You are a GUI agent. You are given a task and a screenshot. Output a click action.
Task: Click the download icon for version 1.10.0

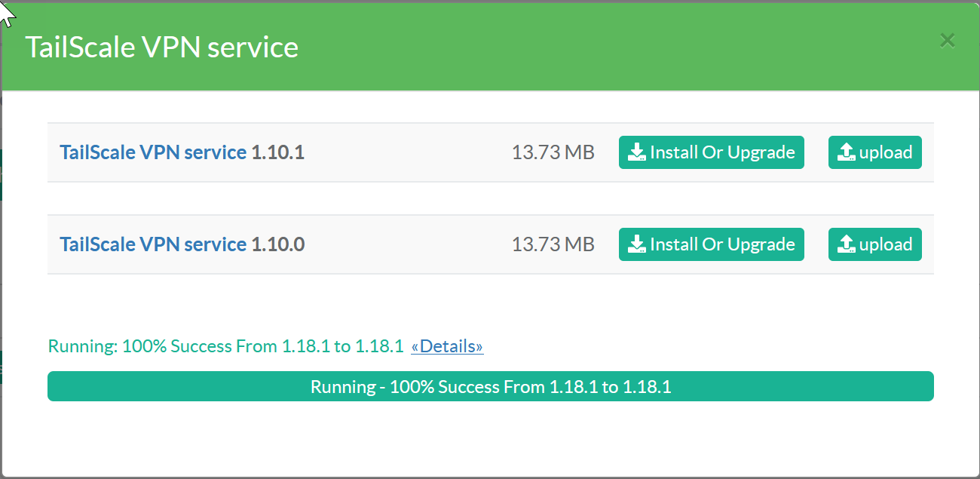(637, 244)
